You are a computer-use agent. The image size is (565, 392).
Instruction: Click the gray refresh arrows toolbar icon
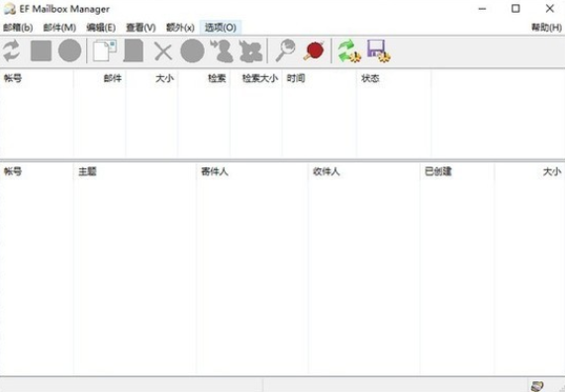[x=12, y=50]
